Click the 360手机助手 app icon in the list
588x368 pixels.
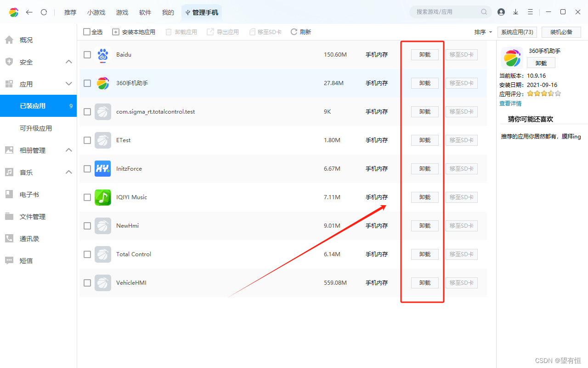point(103,83)
